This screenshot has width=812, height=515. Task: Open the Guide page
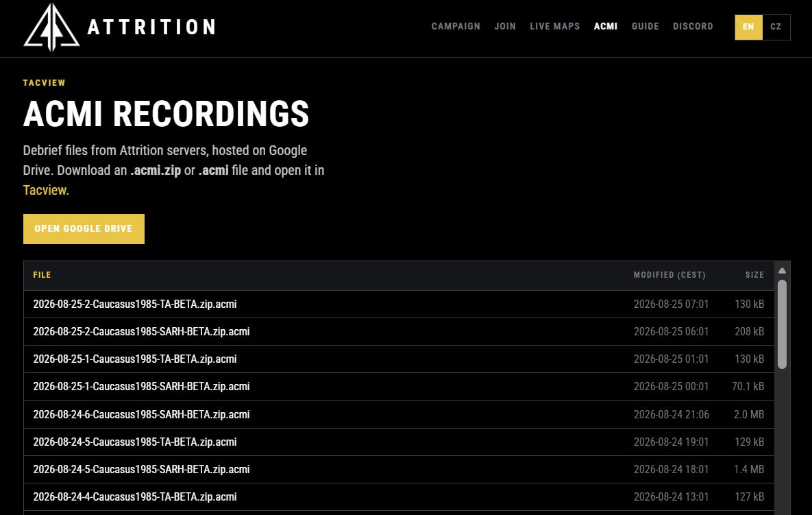(645, 27)
